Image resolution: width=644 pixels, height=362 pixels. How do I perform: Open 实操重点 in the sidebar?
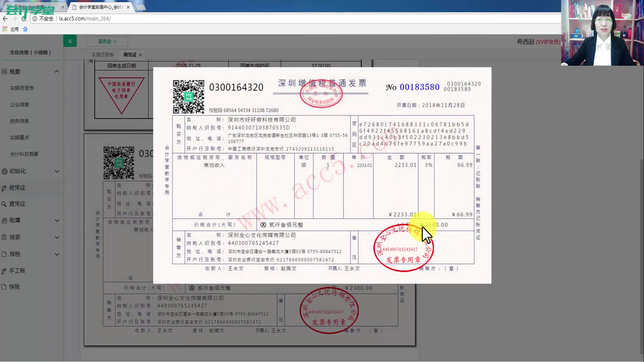pyautogui.click(x=19, y=137)
